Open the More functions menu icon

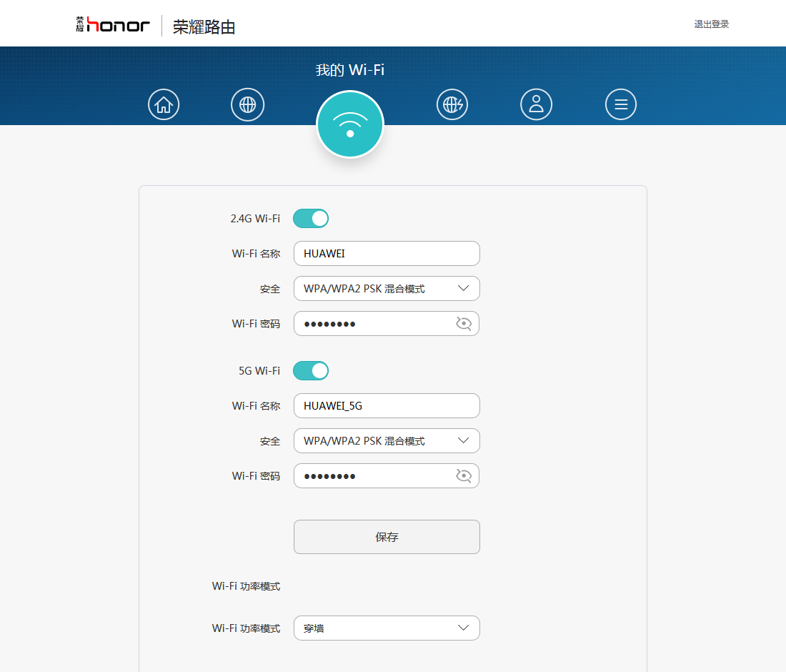pos(620,104)
